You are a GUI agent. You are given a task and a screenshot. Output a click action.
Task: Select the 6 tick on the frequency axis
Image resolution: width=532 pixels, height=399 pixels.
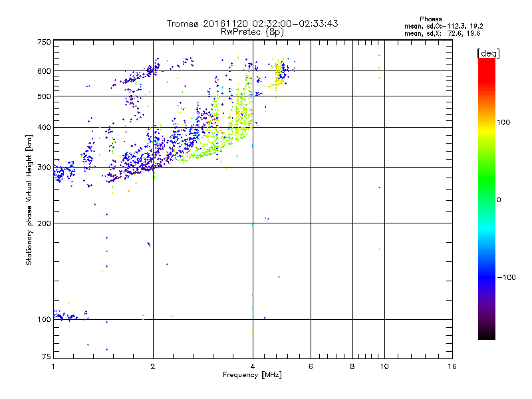pyautogui.click(x=311, y=366)
